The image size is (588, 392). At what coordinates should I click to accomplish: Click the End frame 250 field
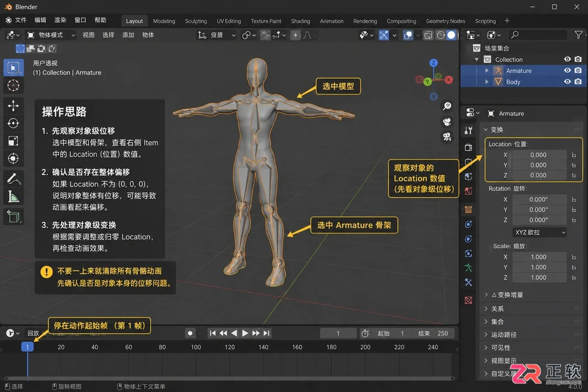pos(433,333)
